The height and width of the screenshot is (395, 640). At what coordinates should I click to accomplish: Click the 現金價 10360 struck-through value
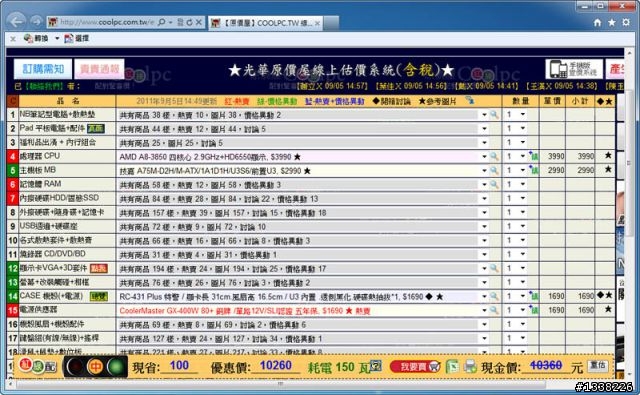[x=546, y=365]
